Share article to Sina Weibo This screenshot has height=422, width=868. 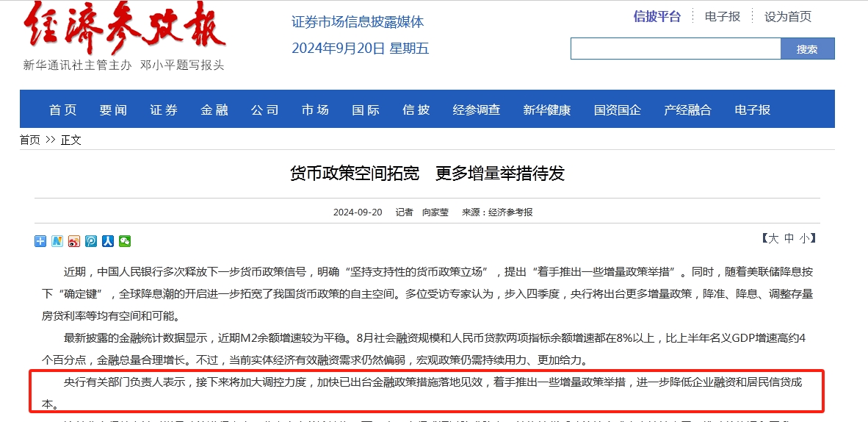[x=74, y=241]
